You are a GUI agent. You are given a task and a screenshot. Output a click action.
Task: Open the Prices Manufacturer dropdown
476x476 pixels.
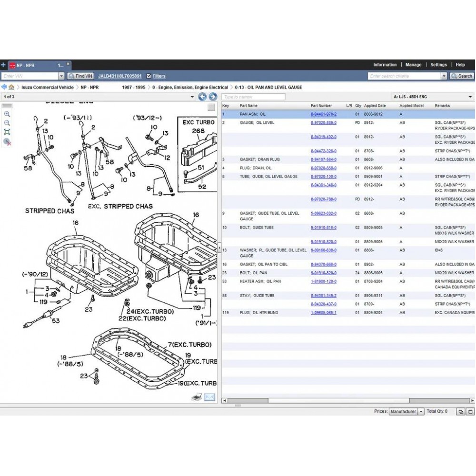(421, 412)
